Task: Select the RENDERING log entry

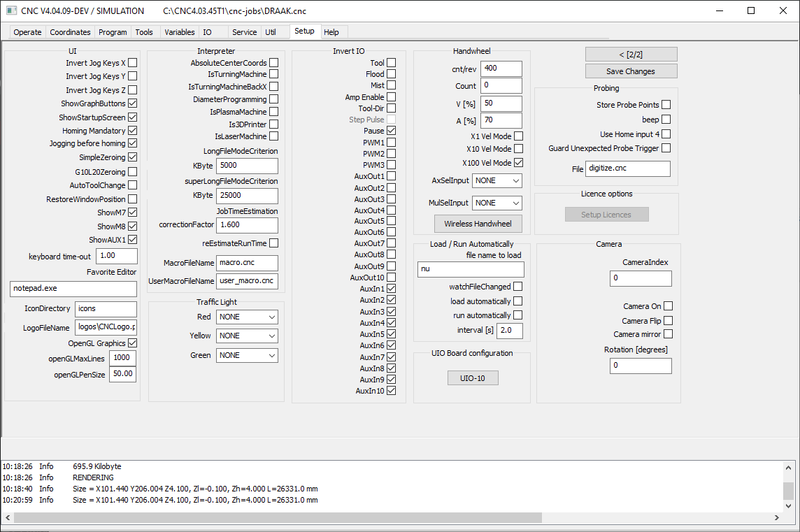Action: click(94, 477)
